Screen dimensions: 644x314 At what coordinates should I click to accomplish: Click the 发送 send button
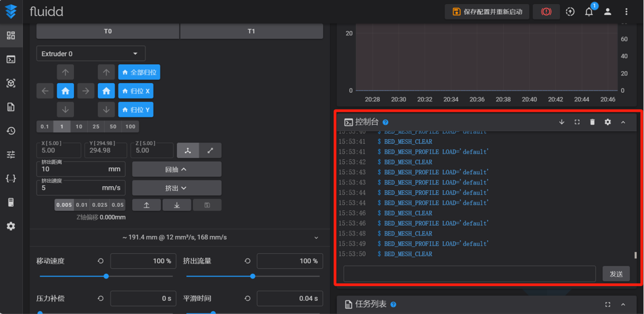pyautogui.click(x=616, y=274)
